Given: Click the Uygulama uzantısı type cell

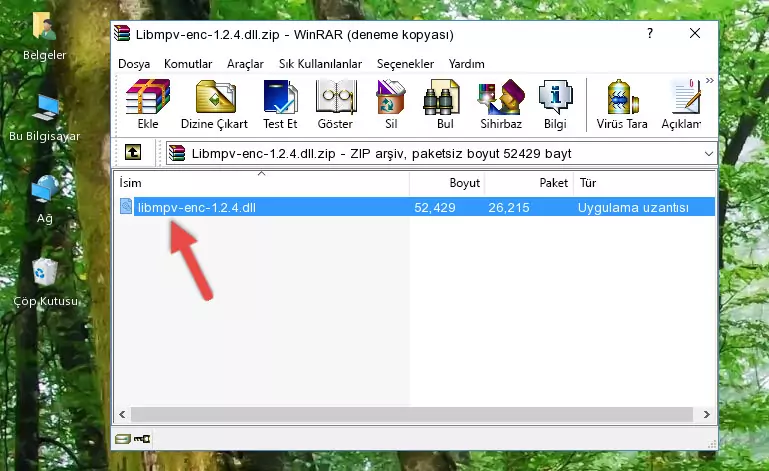Looking at the screenshot, I should pos(633,208).
